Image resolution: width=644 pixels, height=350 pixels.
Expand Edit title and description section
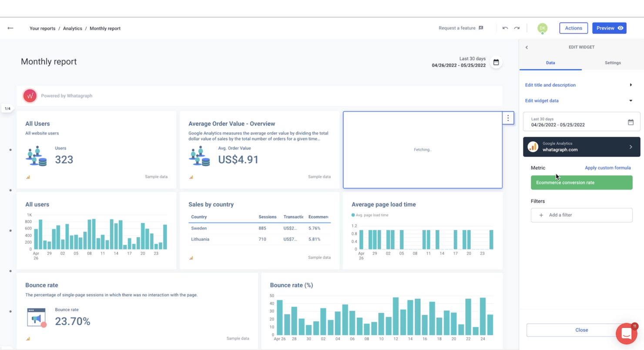click(x=578, y=85)
